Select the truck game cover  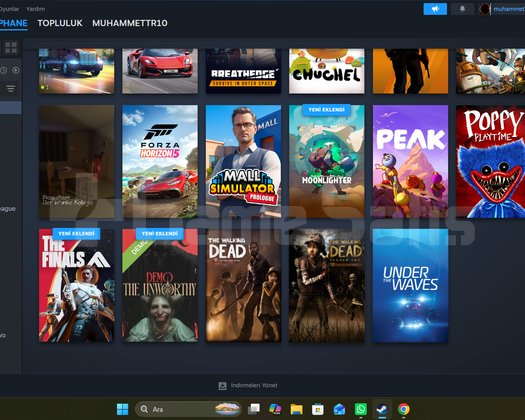click(77, 71)
